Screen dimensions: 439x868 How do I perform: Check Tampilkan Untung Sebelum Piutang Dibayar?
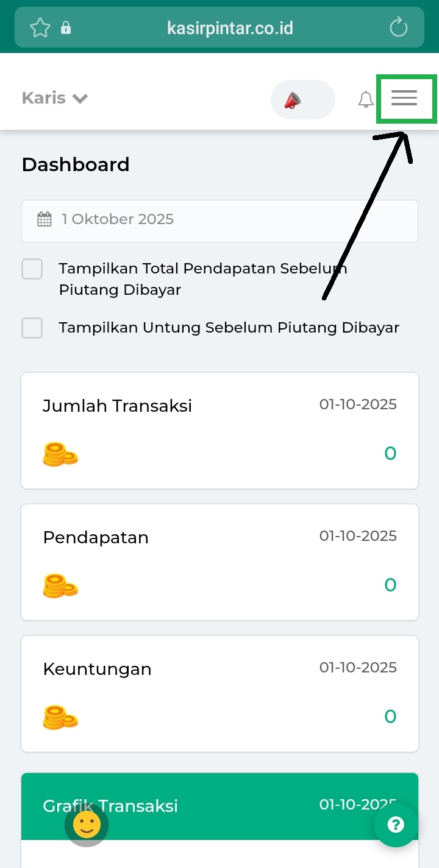tap(32, 328)
